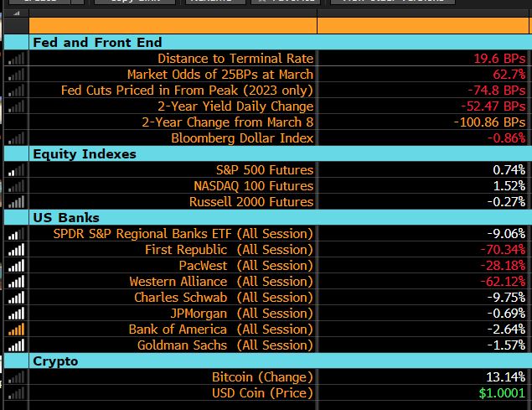532x410 pixels.
Task: Click the Bitcoin (Change) label
Action: click(x=262, y=377)
